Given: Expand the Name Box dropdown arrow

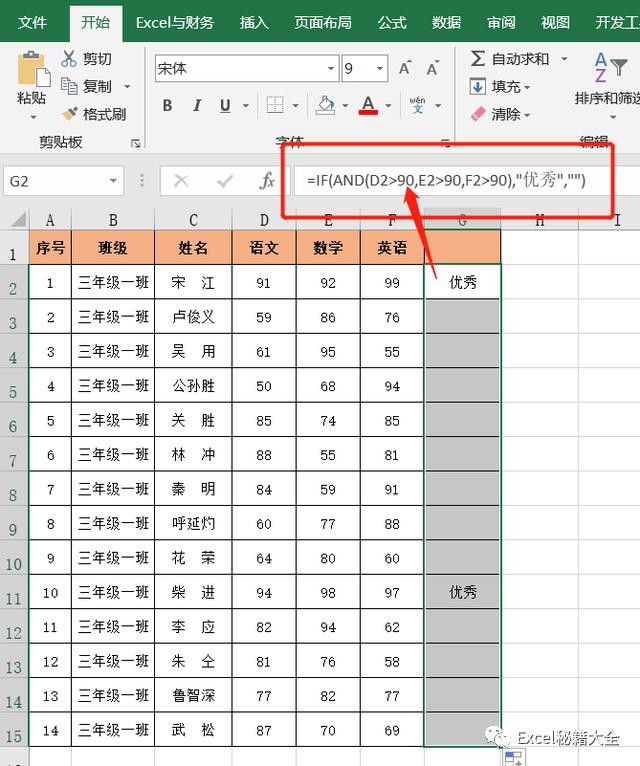Looking at the screenshot, I should pyautogui.click(x=114, y=181).
